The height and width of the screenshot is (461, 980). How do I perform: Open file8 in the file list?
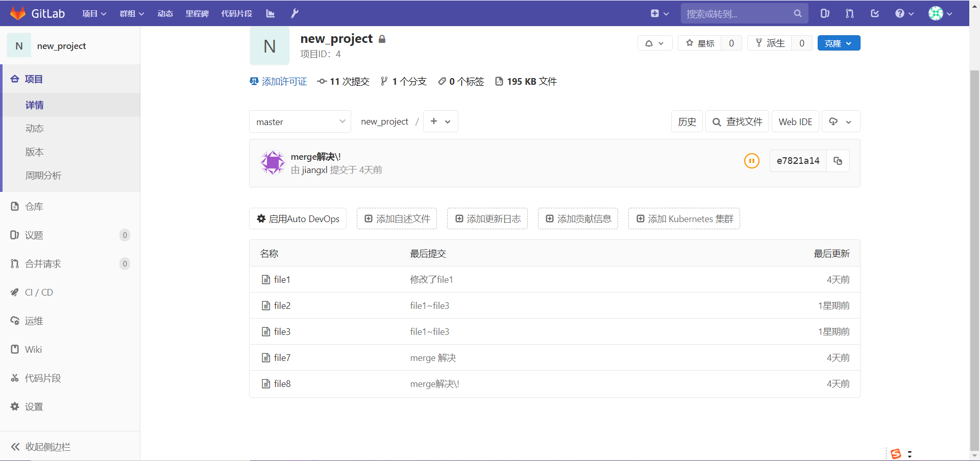(282, 384)
